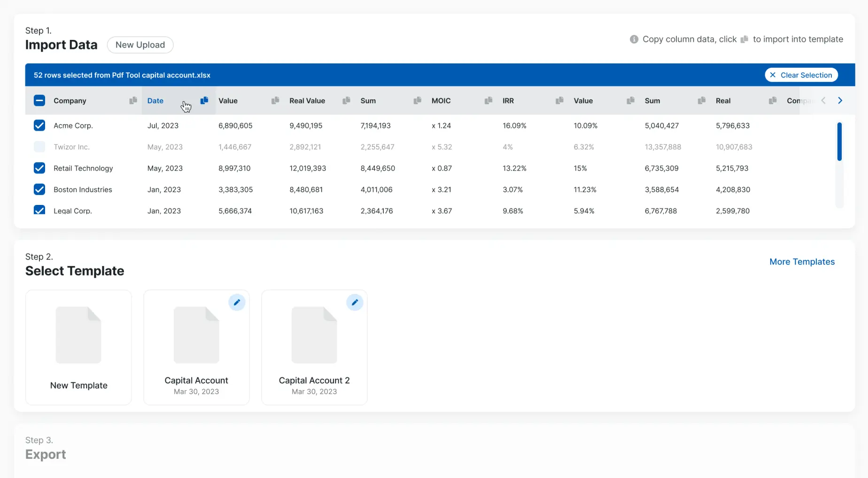This screenshot has width=868, height=478.
Task: Click the Date column header
Action: pos(155,101)
